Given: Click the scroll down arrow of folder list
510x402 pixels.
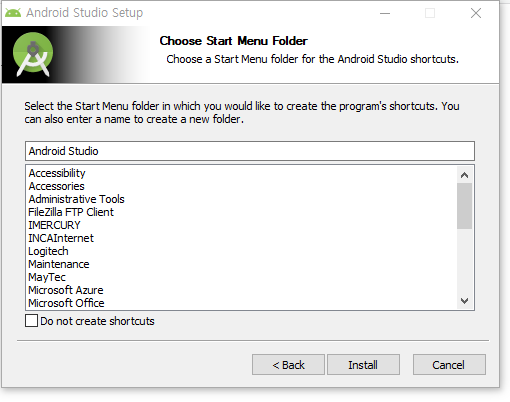Looking at the screenshot, I should [464, 301].
